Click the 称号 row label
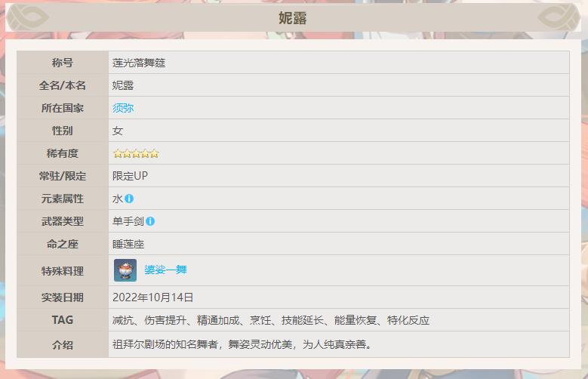 click(62, 63)
